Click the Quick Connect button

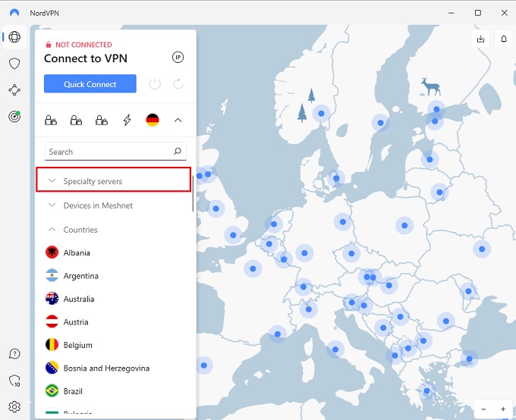90,84
